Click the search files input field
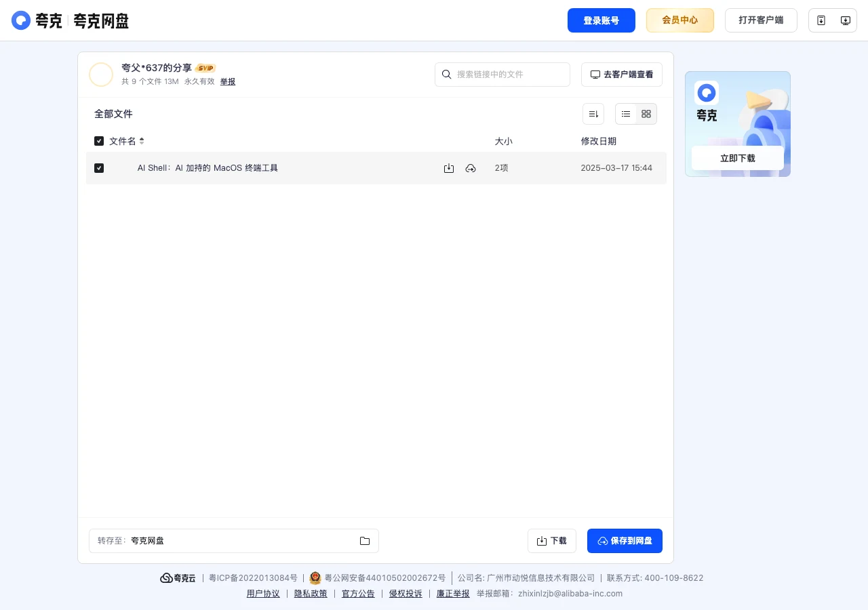 tap(502, 75)
